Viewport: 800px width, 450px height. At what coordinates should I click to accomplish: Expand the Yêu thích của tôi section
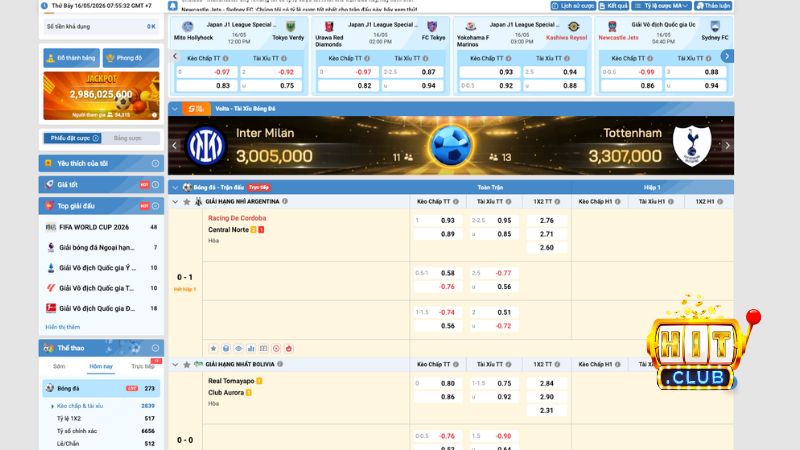[101, 163]
